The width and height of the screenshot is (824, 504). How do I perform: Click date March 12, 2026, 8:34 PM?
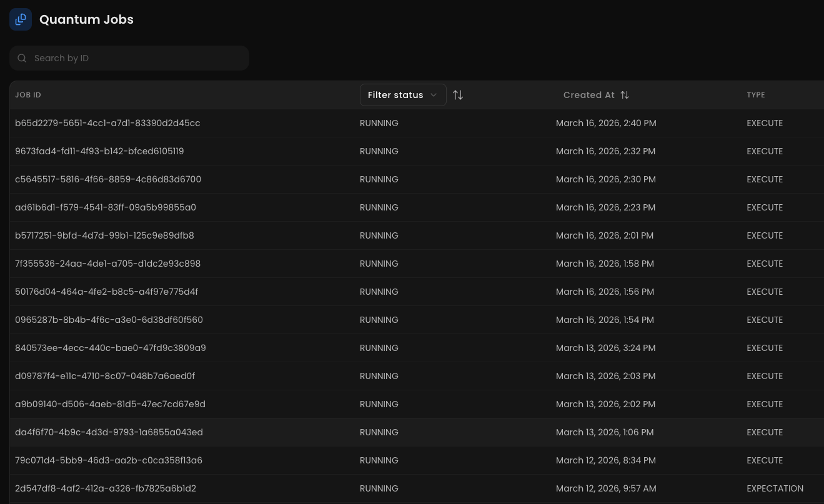(606, 460)
